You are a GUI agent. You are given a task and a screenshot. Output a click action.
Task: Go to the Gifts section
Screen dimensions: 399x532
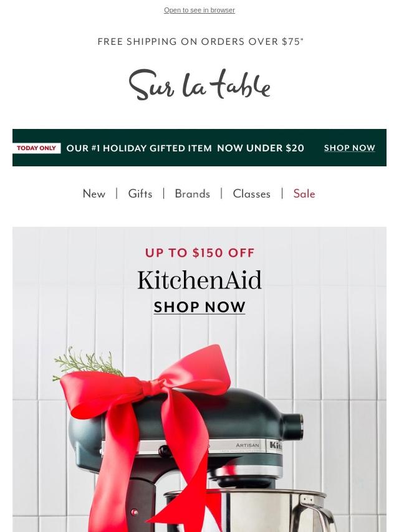click(x=140, y=194)
